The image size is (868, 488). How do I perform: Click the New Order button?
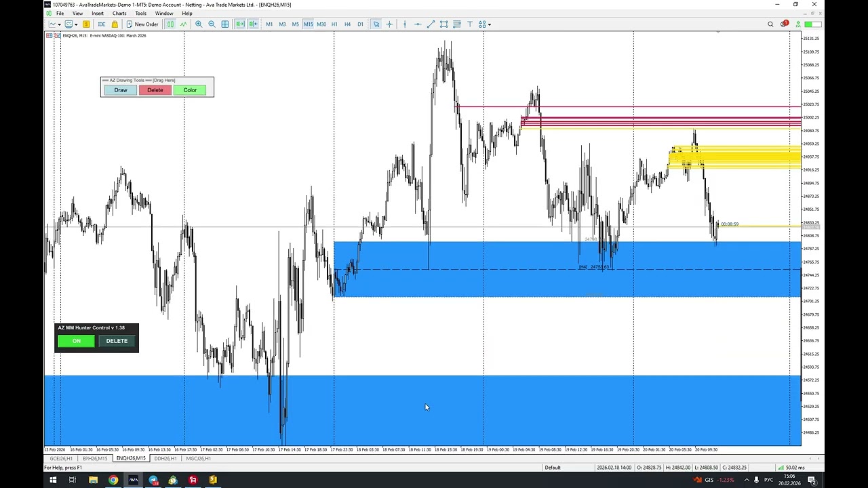click(142, 24)
